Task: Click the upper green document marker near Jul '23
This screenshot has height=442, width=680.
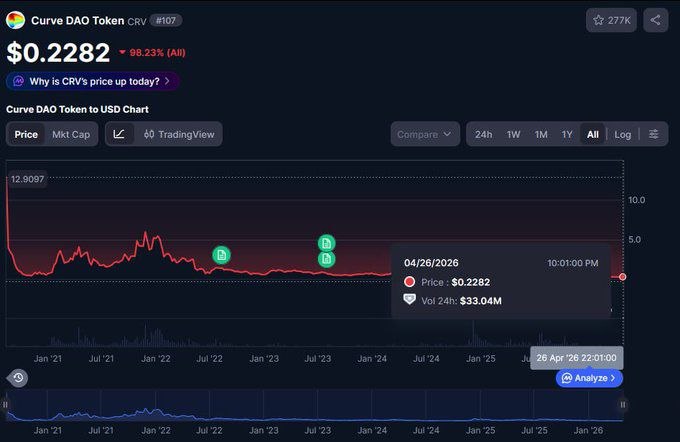Action: [x=327, y=243]
